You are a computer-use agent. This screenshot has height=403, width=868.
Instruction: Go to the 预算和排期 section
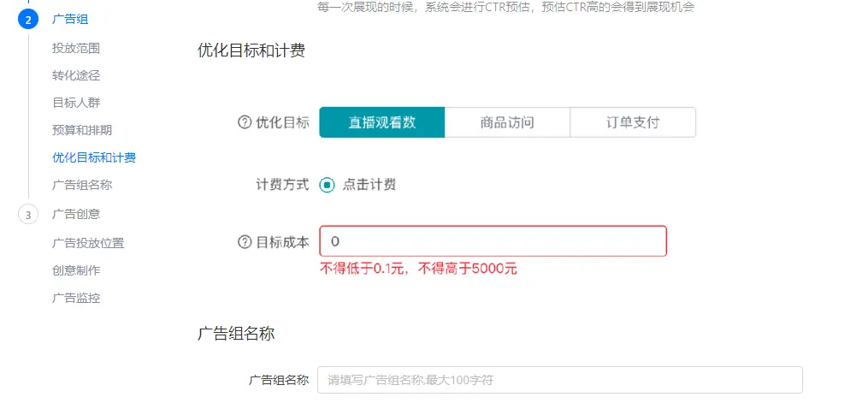click(x=82, y=130)
